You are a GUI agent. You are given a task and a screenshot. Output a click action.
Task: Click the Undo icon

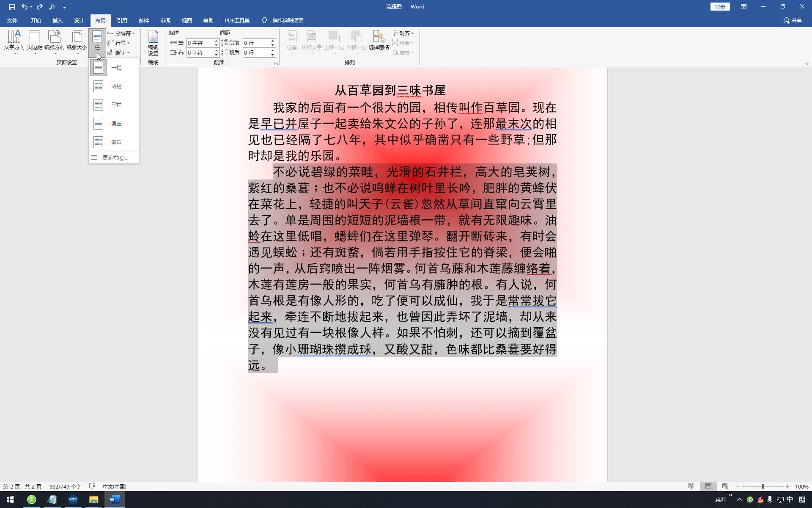(x=25, y=7)
